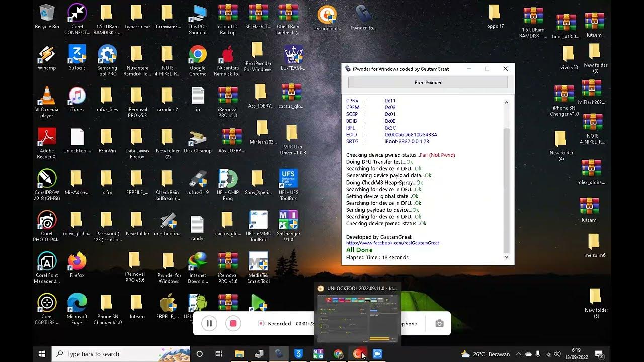
Task: Open Corel Font Manager icon
Action: coord(47,268)
